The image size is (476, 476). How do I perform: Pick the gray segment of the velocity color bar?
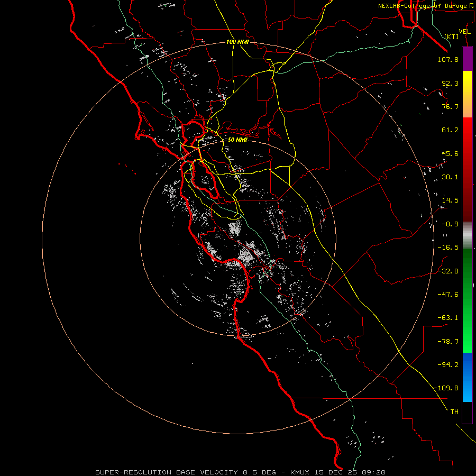coord(467,235)
